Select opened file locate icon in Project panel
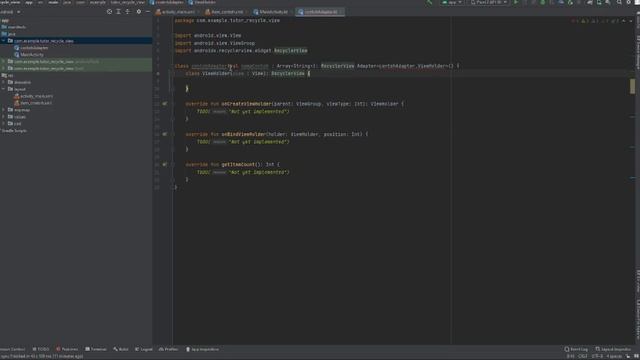640x360 pixels. point(109,12)
